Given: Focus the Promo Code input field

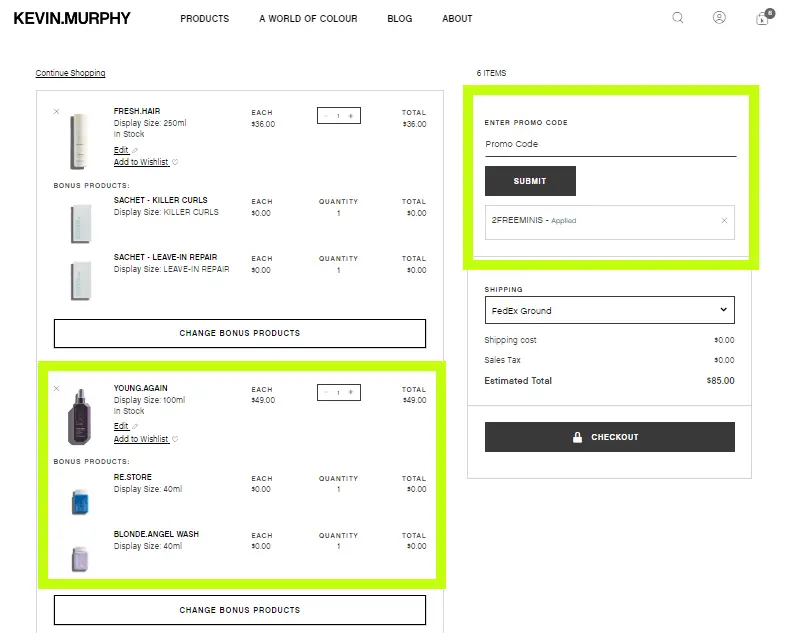Looking at the screenshot, I should click(610, 144).
